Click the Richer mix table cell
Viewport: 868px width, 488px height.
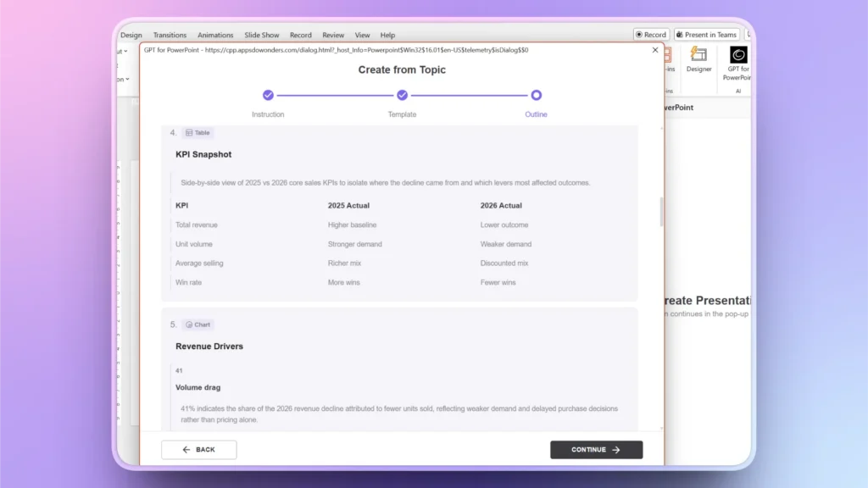point(344,263)
